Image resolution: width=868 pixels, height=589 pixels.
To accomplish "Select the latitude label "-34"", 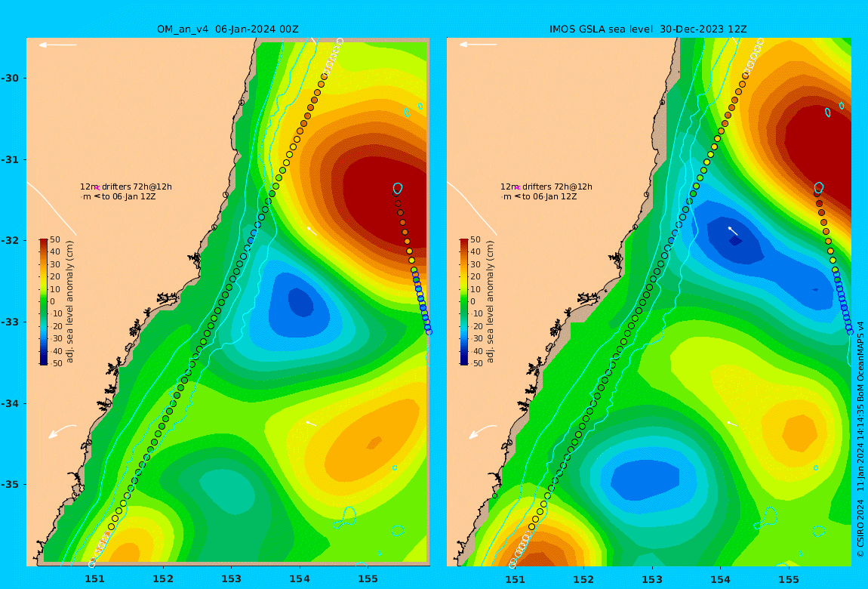I will coord(9,403).
